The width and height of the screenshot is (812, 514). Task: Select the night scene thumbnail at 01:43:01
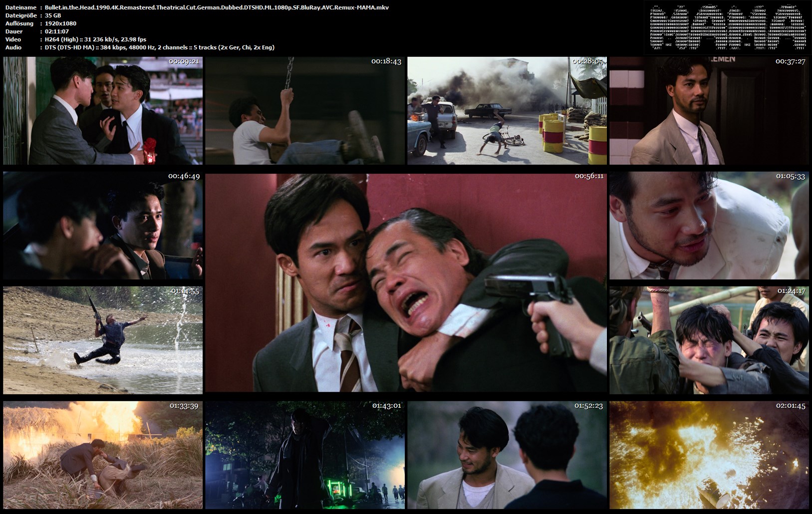[305, 455]
